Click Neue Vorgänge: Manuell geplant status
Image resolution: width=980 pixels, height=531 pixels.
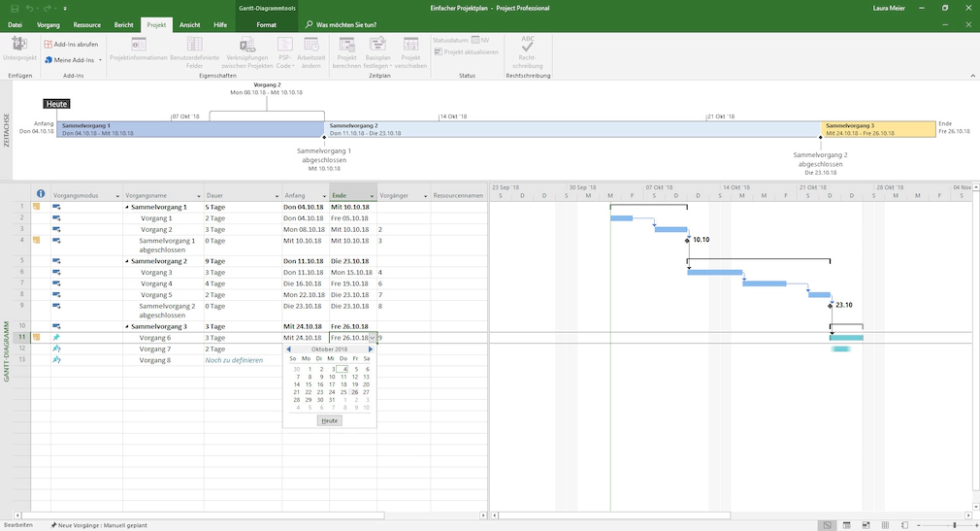point(99,525)
